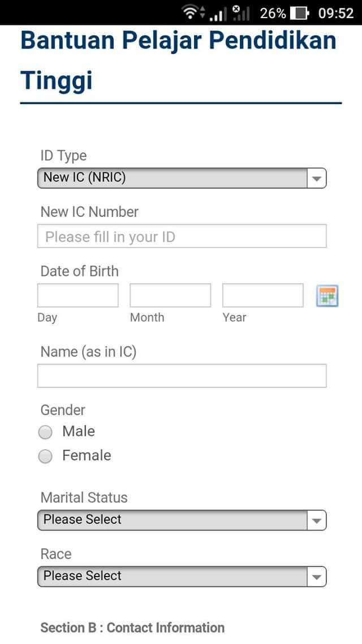
Task: Tap the battery icon in status bar
Action: coord(299,13)
